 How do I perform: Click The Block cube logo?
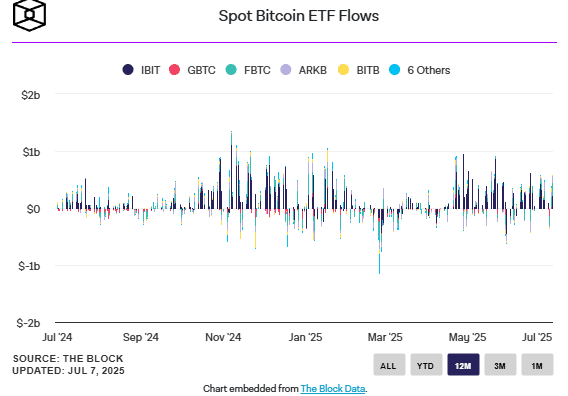(29, 16)
